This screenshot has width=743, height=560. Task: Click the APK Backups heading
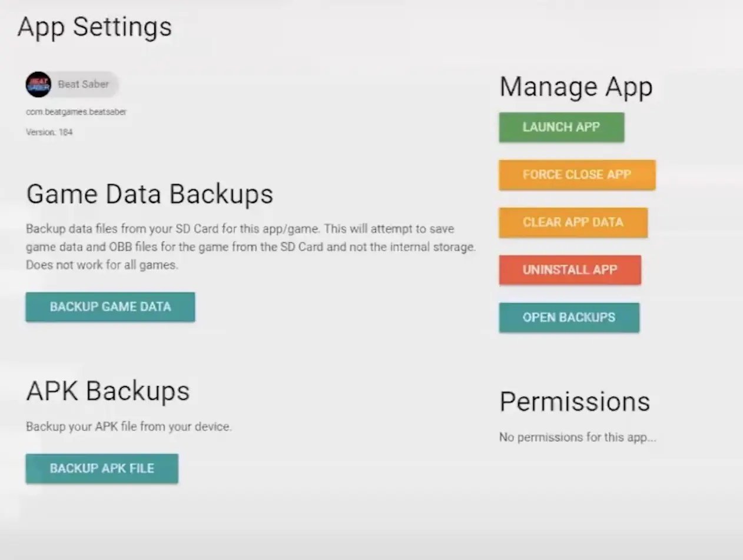[x=108, y=391]
